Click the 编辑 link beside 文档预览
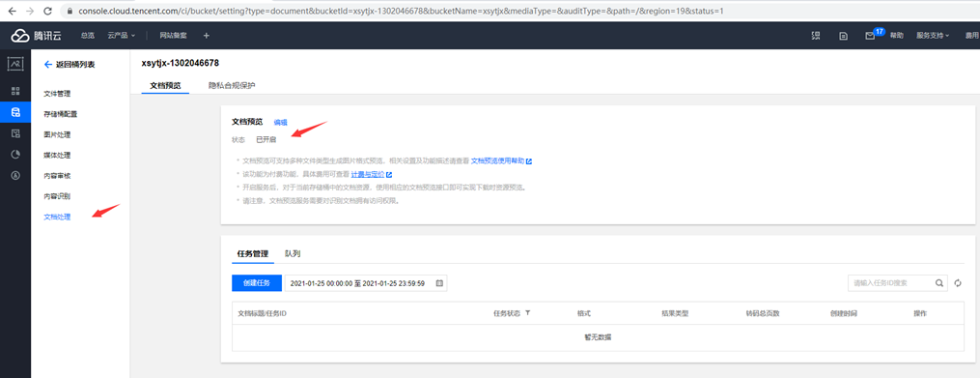Screen dimensions: 980x378 [281, 123]
